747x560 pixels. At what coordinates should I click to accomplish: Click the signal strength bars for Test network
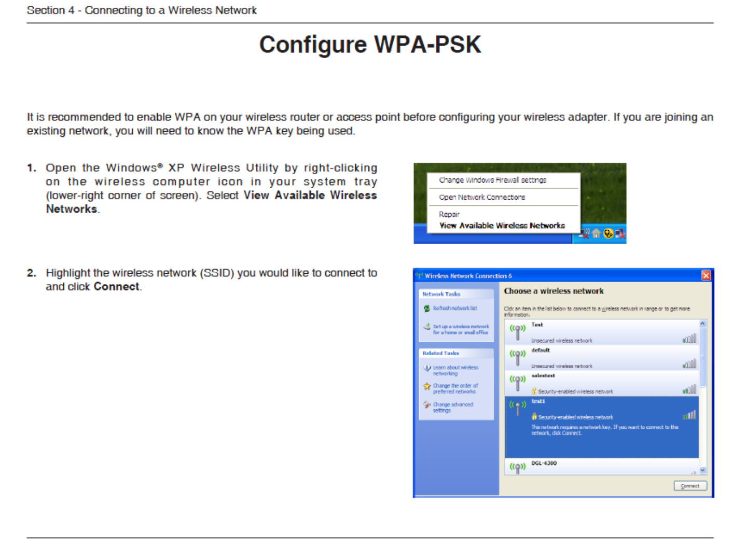click(689, 339)
